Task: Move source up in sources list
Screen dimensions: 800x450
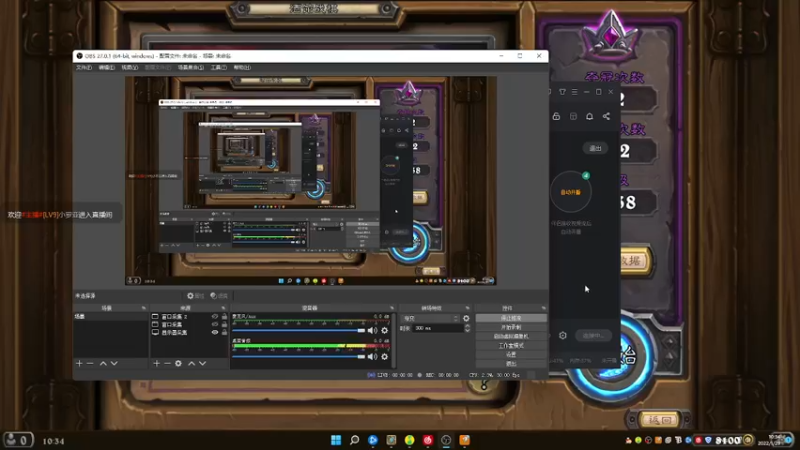Action: (191, 363)
